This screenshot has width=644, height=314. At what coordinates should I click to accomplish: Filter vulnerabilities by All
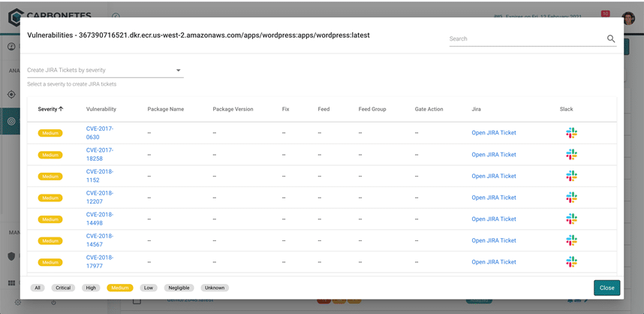tap(38, 288)
